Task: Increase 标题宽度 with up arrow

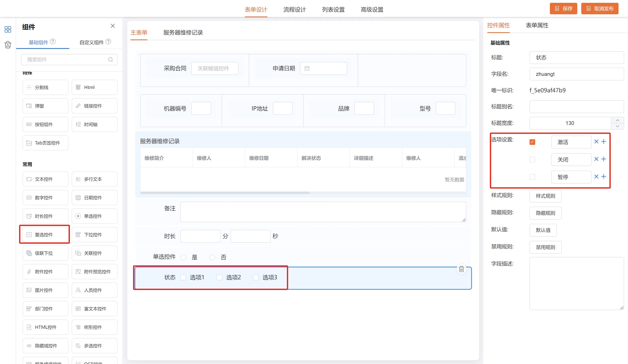Action: tap(617, 120)
